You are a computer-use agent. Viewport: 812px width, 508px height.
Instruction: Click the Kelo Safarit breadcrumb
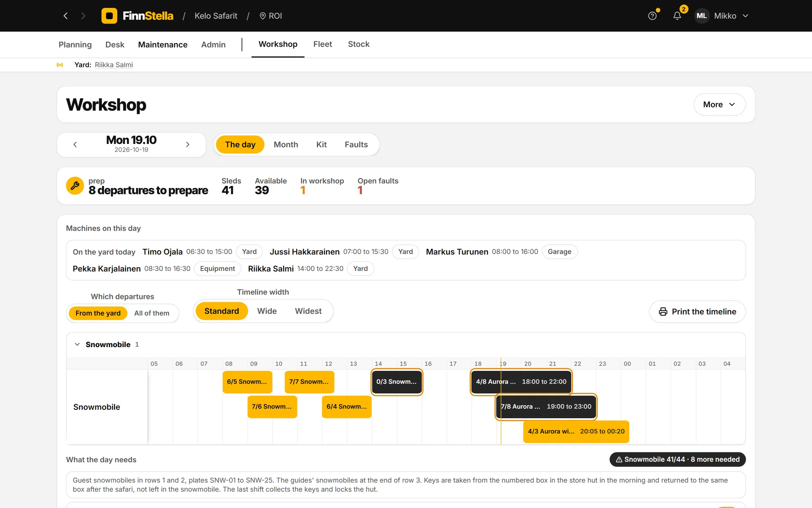pyautogui.click(x=216, y=16)
